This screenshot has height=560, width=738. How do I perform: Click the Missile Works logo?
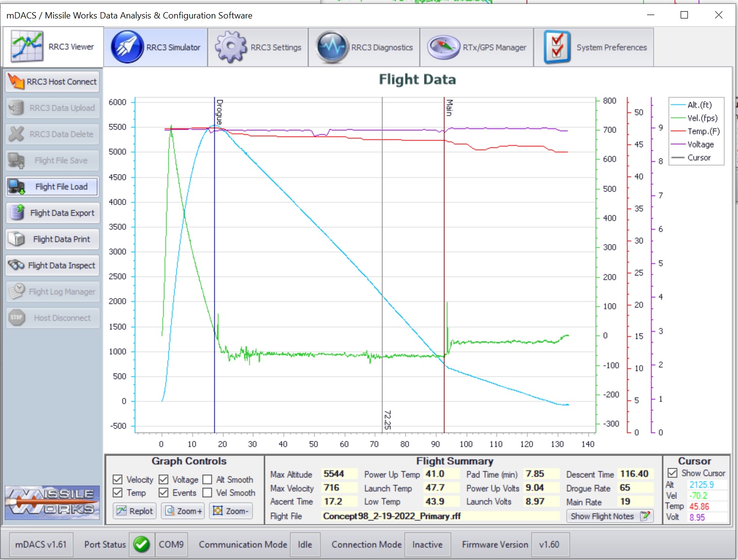[53, 502]
